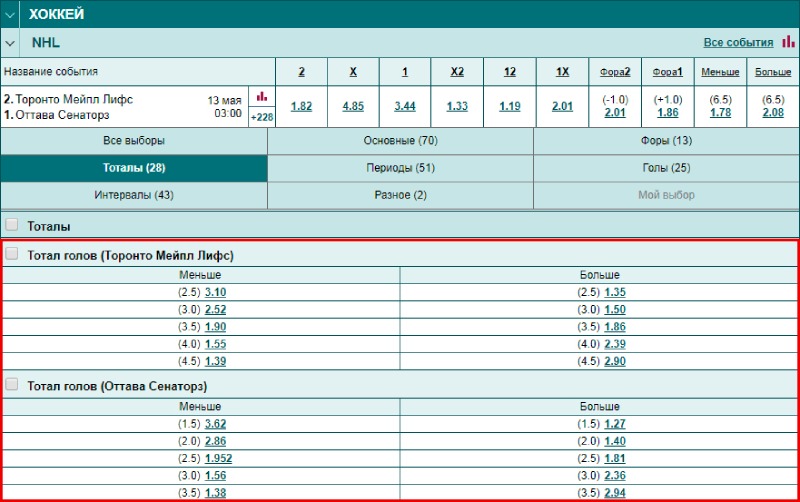Select handicap (-1.0) odds 2.01
Screen dimensions: 800x502
[x=615, y=112]
